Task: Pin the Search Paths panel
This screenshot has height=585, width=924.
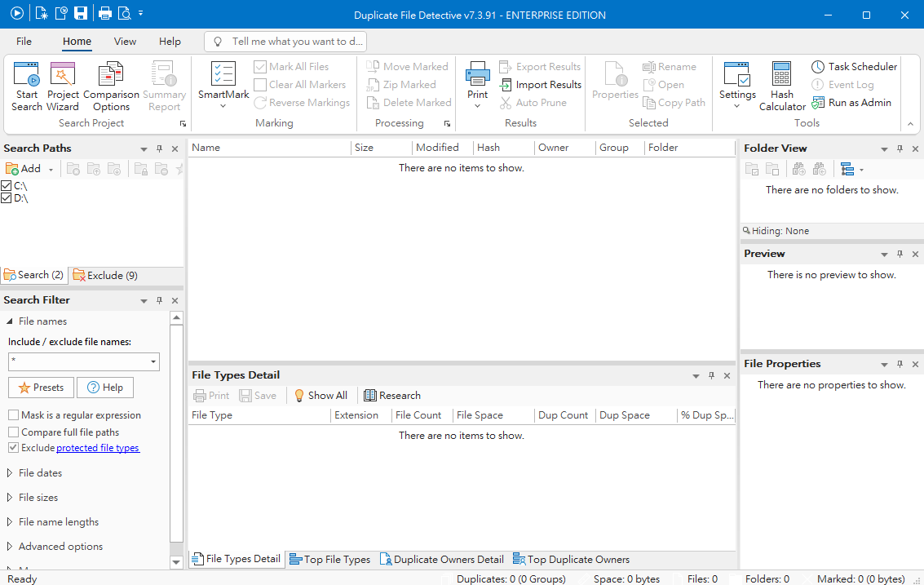Action: (159, 148)
